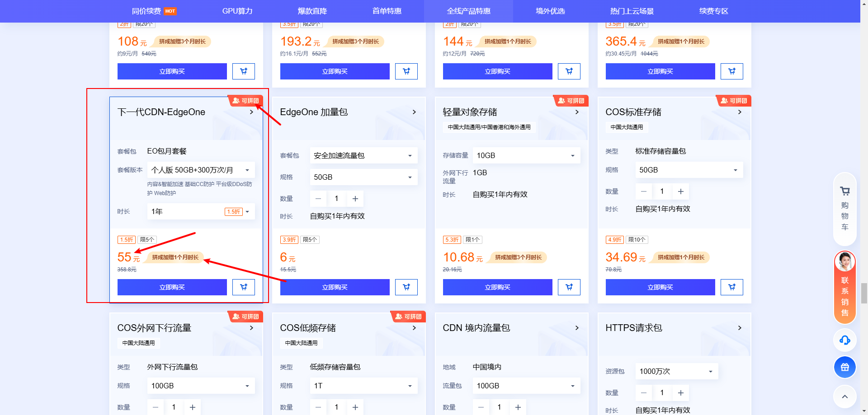
Task: Buy 轻量对象存储 with 立即购买
Action: (498, 287)
